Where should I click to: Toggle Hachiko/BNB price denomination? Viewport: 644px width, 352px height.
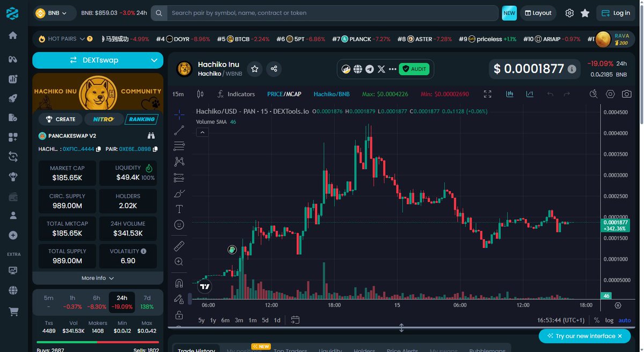[x=332, y=94]
